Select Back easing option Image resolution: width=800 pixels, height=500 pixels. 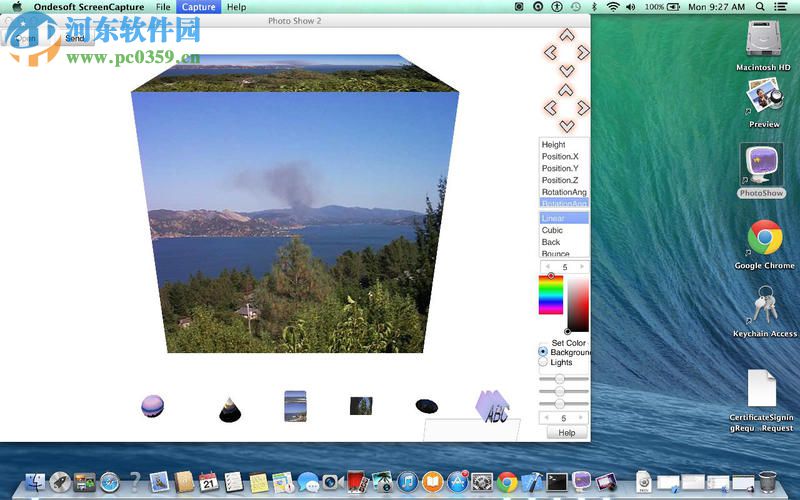click(564, 242)
